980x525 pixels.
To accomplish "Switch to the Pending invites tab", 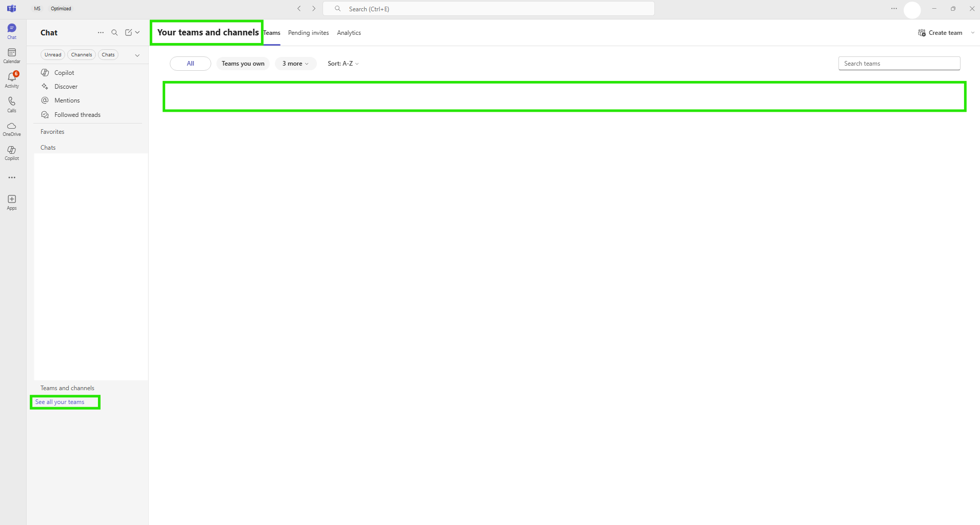I will [308, 33].
